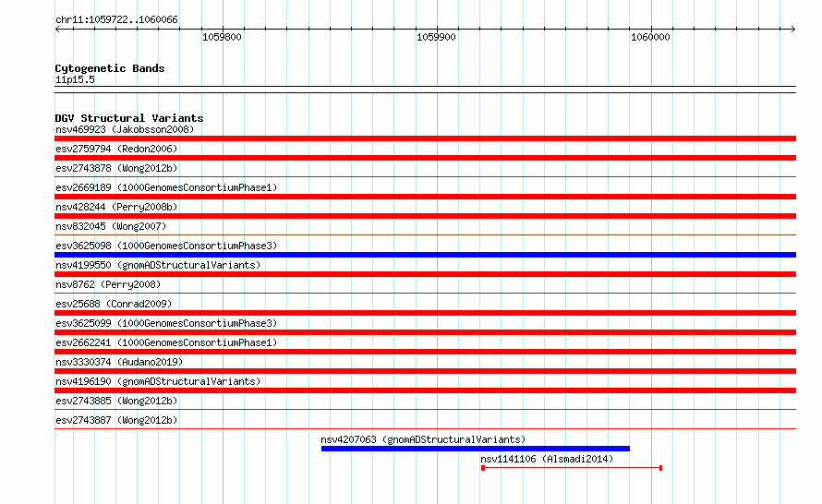
Task: Click the blue bar of esv3625098
Action: (425, 255)
